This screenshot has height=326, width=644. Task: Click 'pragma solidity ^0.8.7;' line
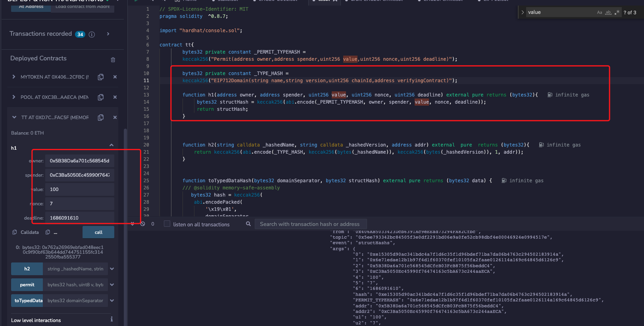click(194, 16)
